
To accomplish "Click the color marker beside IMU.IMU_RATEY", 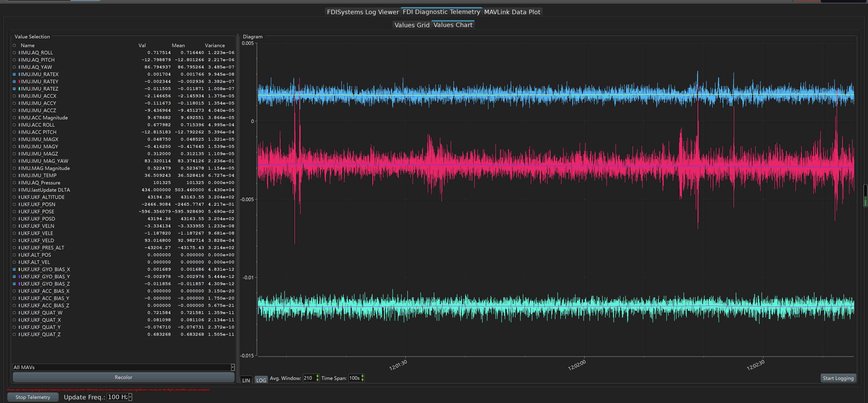I will point(19,82).
